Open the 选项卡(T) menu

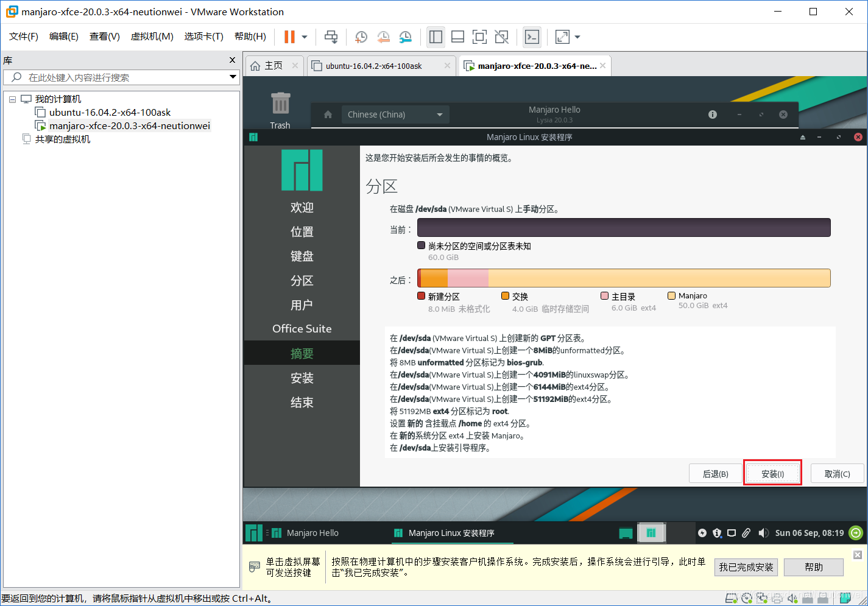coord(204,37)
